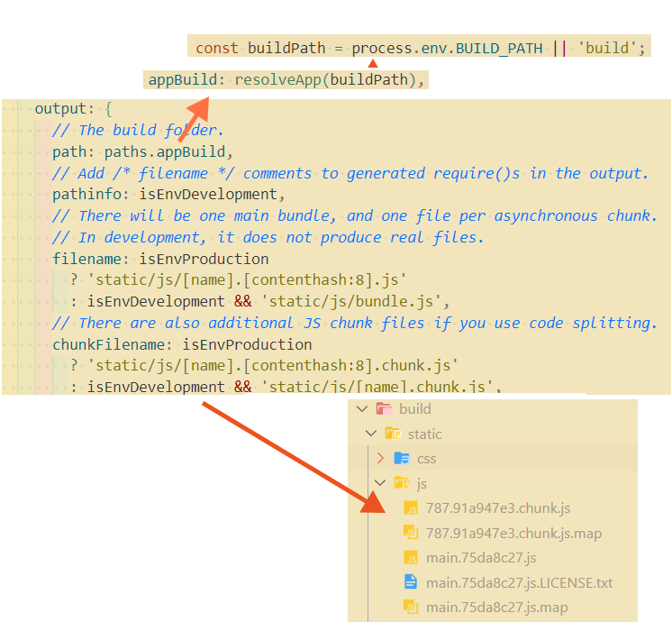Click the build folder icon
The height and width of the screenshot is (631, 672).
tap(384, 409)
